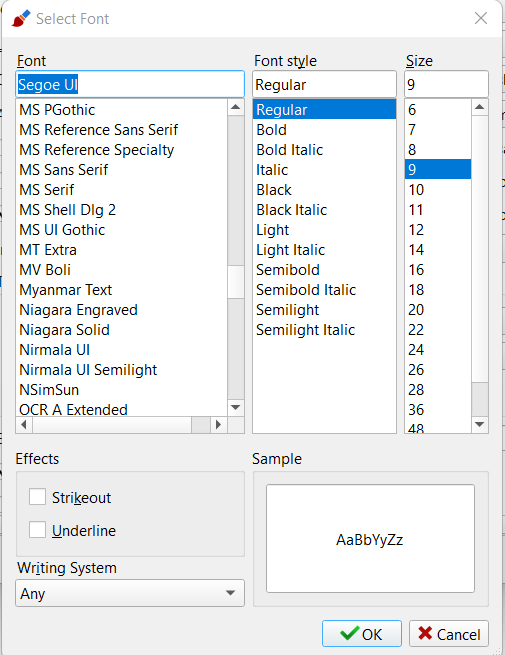Click the paintbrush app icon in title bar
Screen dimensions: 505x655
[x=20, y=18]
